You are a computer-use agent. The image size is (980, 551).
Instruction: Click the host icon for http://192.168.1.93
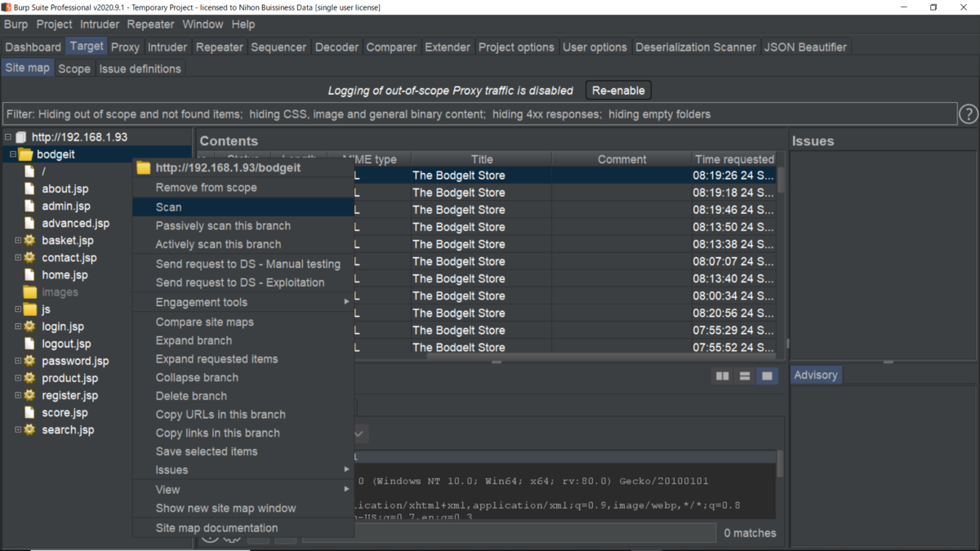(21, 137)
